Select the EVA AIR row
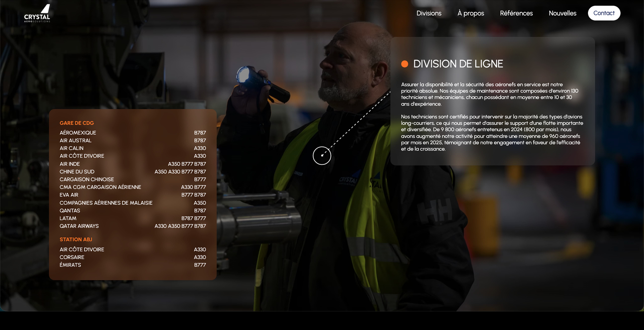The width and height of the screenshot is (644, 330). pyautogui.click(x=133, y=195)
